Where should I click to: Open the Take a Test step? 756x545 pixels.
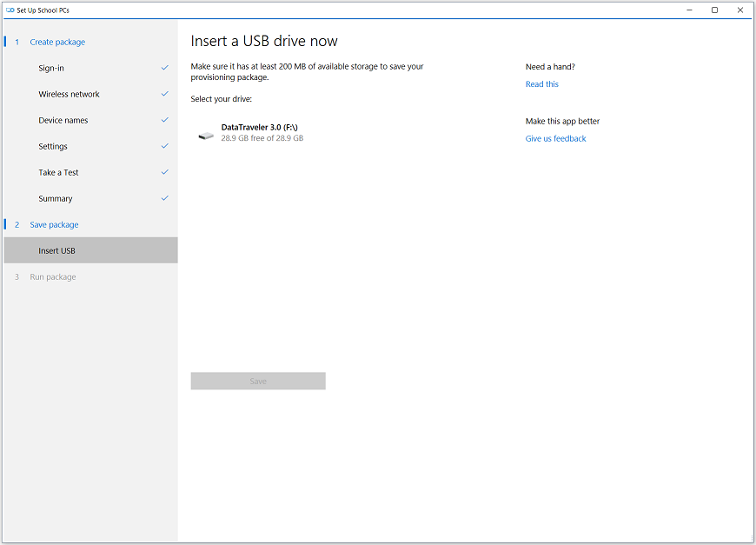click(x=90, y=172)
